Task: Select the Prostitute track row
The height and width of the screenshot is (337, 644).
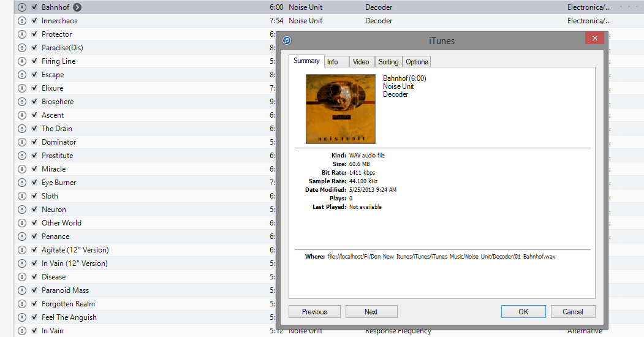Action: click(x=145, y=156)
